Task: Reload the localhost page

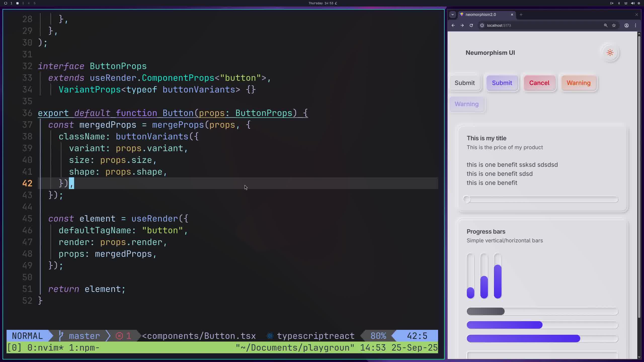Action: pos(471,25)
